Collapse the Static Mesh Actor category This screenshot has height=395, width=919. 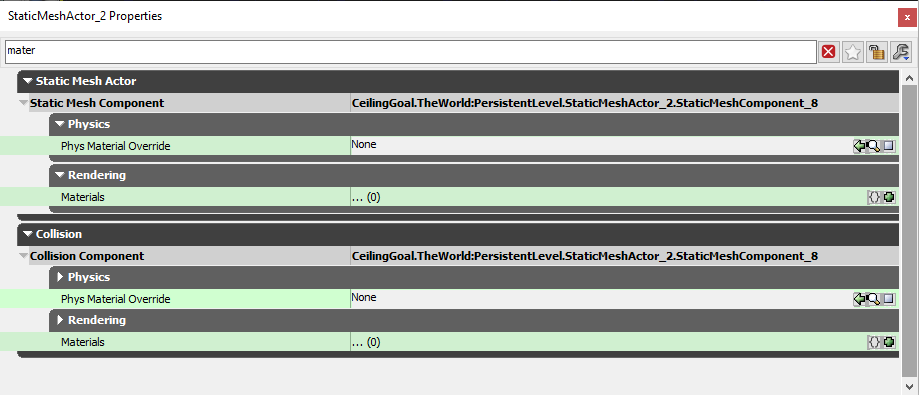point(28,81)
